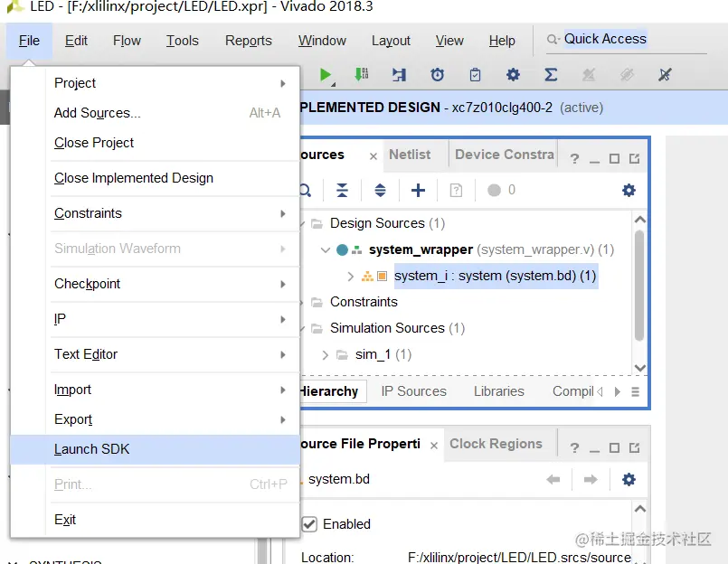Click Expand All in Sources panel

[x=380, y=191]
